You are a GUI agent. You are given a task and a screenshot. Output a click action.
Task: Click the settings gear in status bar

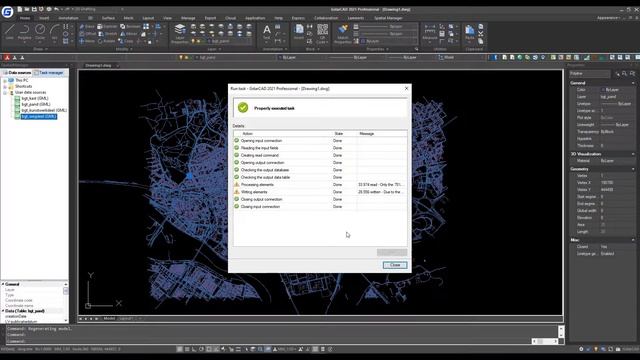tap(581, 349)
